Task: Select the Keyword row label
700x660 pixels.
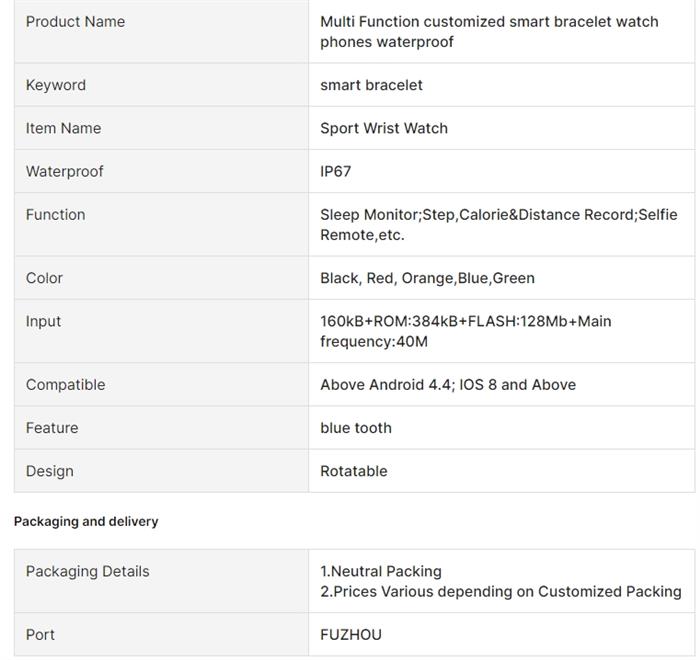Action: click(x=56, y=85)
